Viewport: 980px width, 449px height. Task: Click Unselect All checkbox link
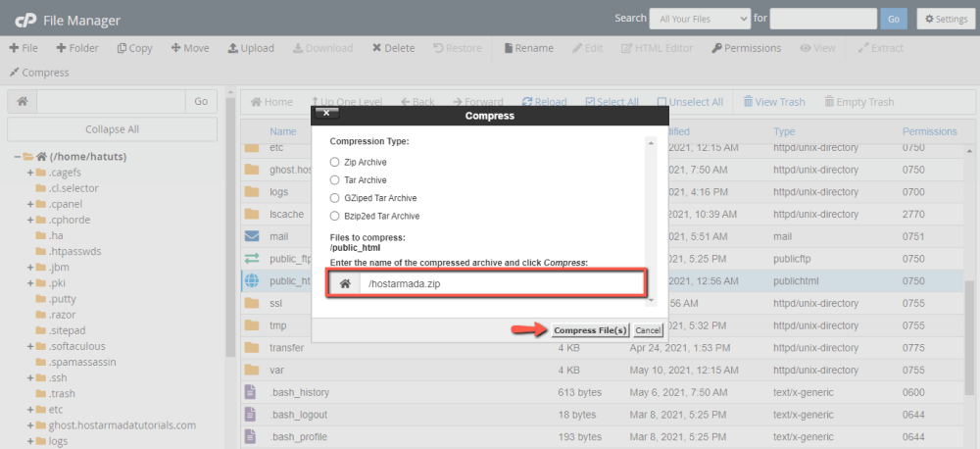690,102
